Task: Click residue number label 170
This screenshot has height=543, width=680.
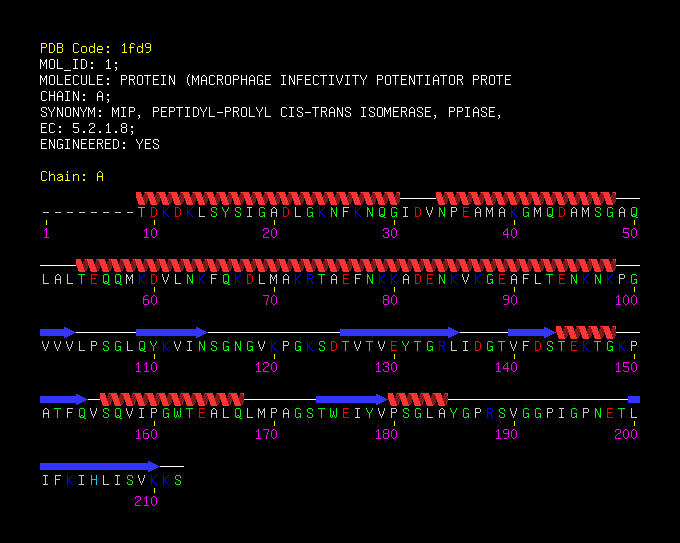Action: click(266, 434)
